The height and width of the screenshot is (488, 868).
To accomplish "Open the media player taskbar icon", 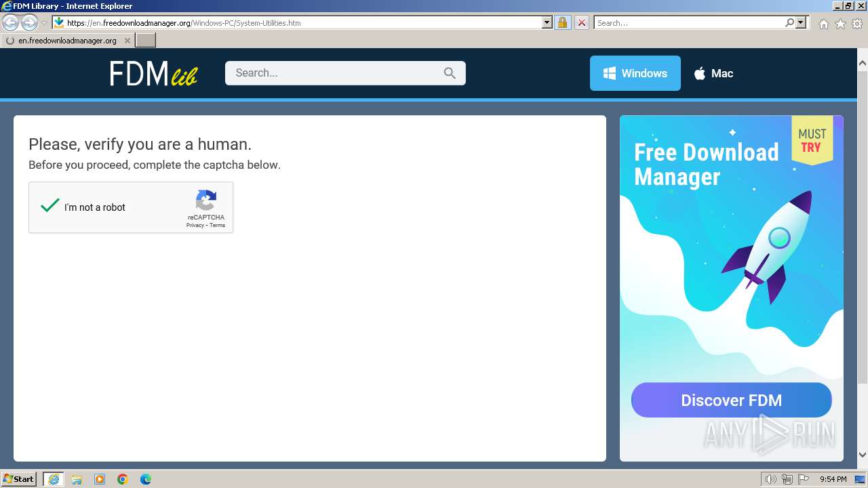I will tap(100, 479).
